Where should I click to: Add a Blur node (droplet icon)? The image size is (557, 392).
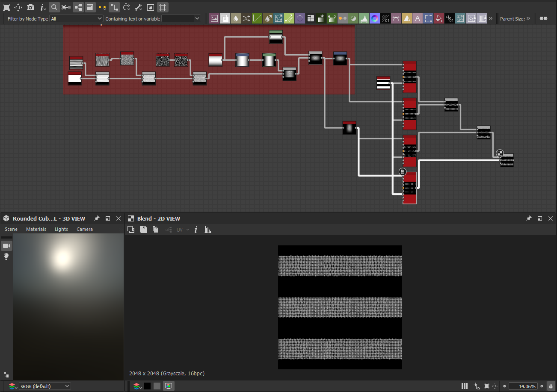click(x=236, y=18)
